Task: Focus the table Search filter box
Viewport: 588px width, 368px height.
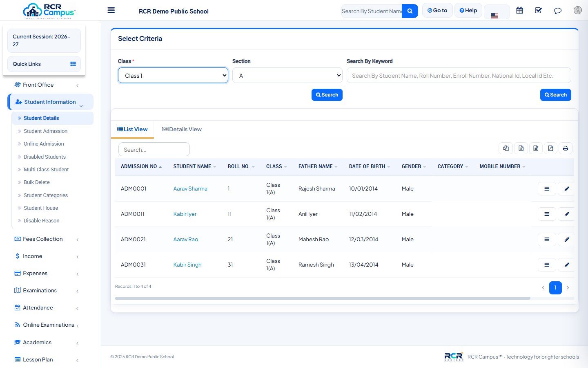Action: (154, 150)
